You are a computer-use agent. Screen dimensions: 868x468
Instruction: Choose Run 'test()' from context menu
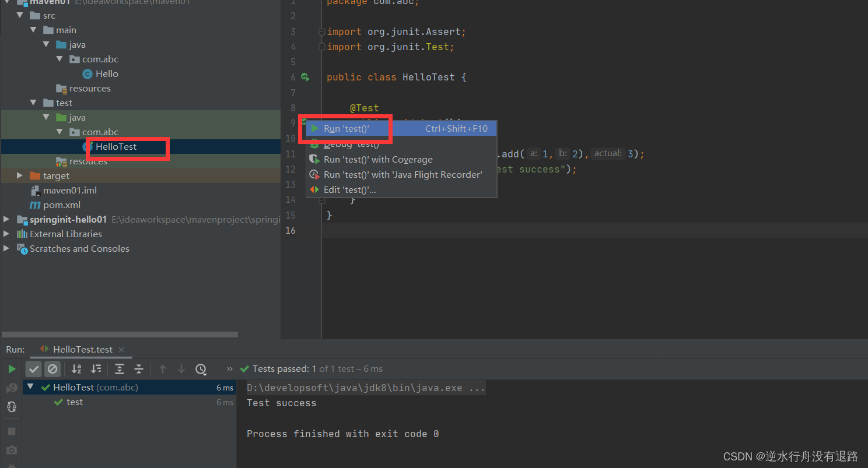pyautogui.click(x=401, y=129)
